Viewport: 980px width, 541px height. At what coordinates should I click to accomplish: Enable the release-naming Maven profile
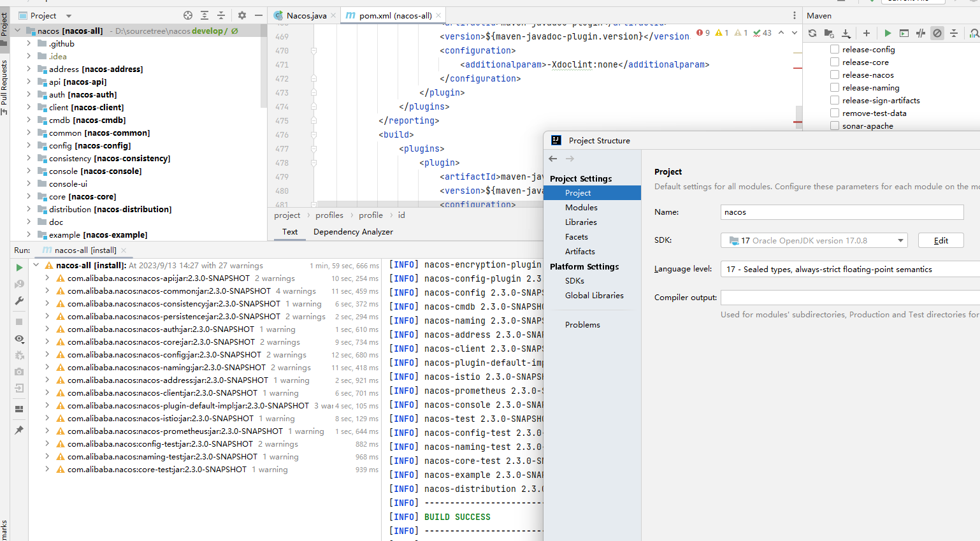tap(835, 87)
